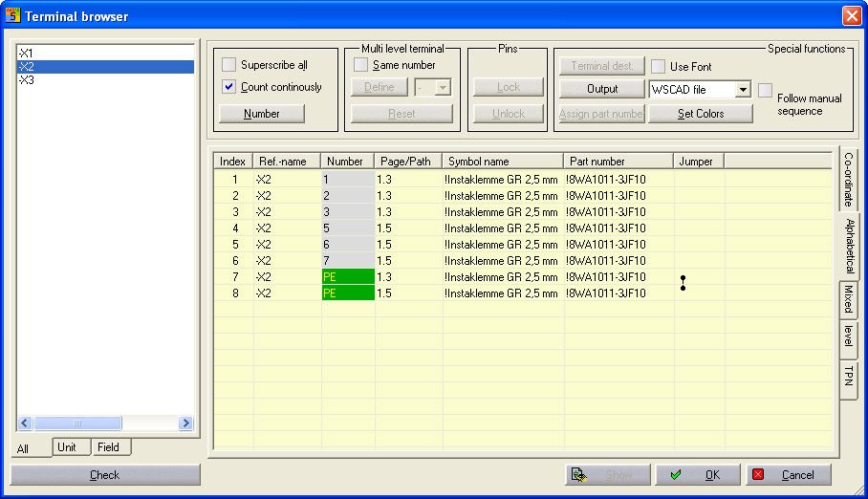This screenshot has width=868, height=499.
Task: Select terminal strip -X3 in list
Action: coord(105,79)
